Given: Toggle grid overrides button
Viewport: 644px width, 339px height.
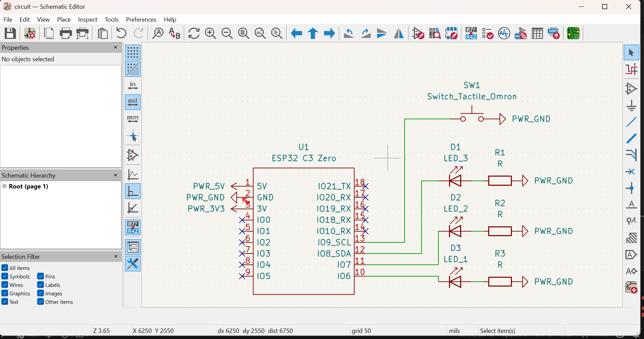Looking at the screenshot, I should pyautogui.click(x=133, y=69).
